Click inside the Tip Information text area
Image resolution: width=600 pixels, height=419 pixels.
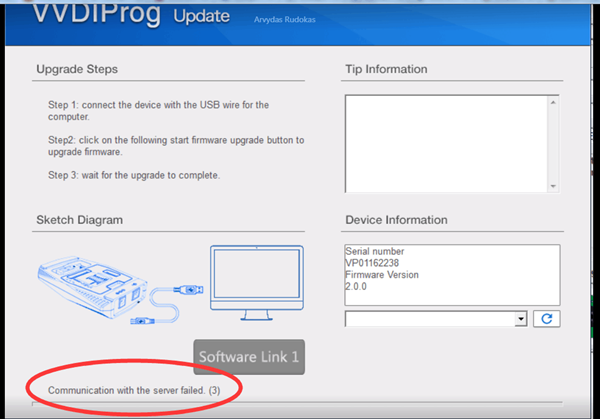pos(447,144)
